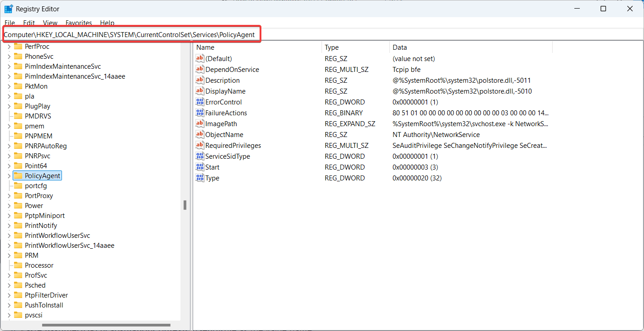Open the Edit menu
This screenshot has width=644, height=331.
[x=29, y=23]
